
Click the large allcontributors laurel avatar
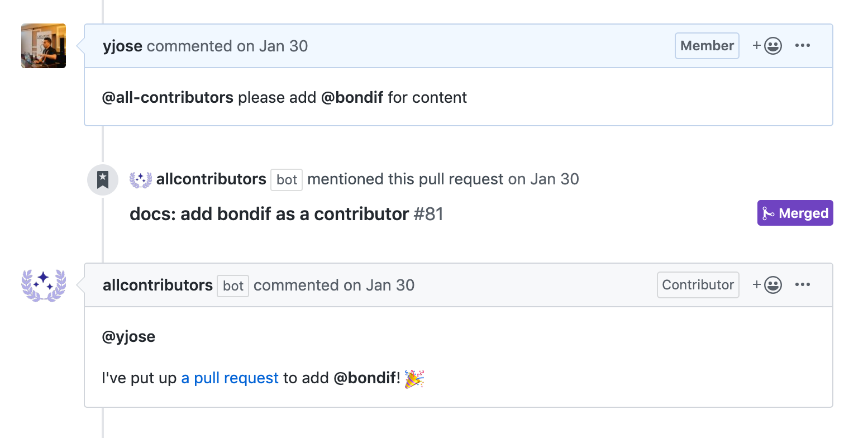(x=44, y=285)
